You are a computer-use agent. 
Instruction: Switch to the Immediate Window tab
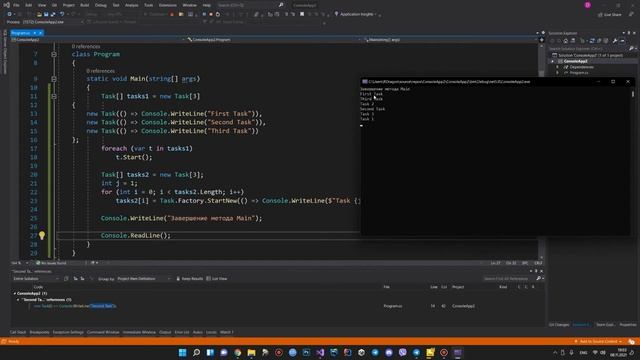pyautogui.click(x=139, y=332)
